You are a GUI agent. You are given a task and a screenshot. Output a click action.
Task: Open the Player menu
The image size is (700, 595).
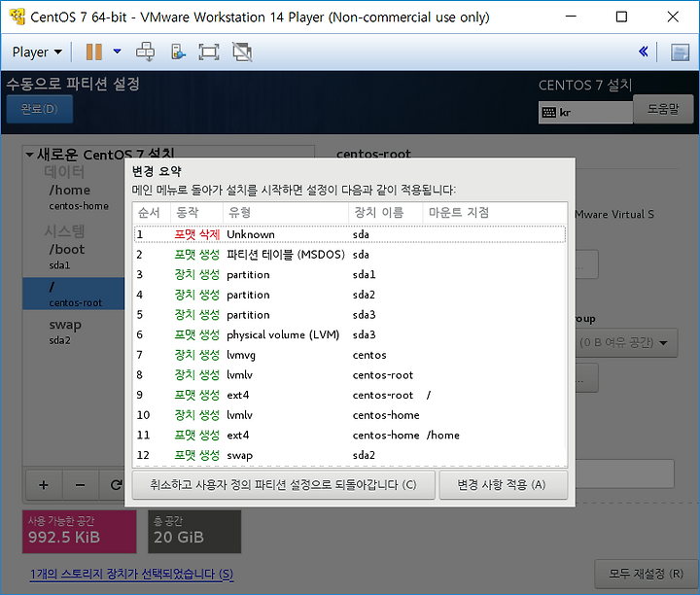click(37, 52)
